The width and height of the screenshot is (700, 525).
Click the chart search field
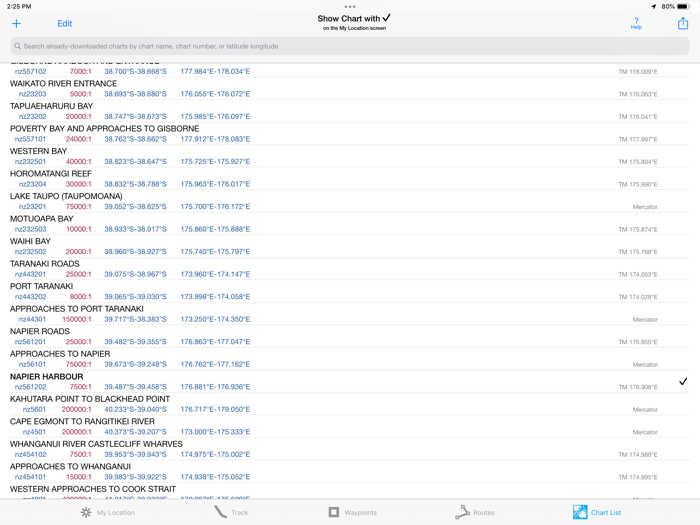pyautogui.click(x=350, y=46)
